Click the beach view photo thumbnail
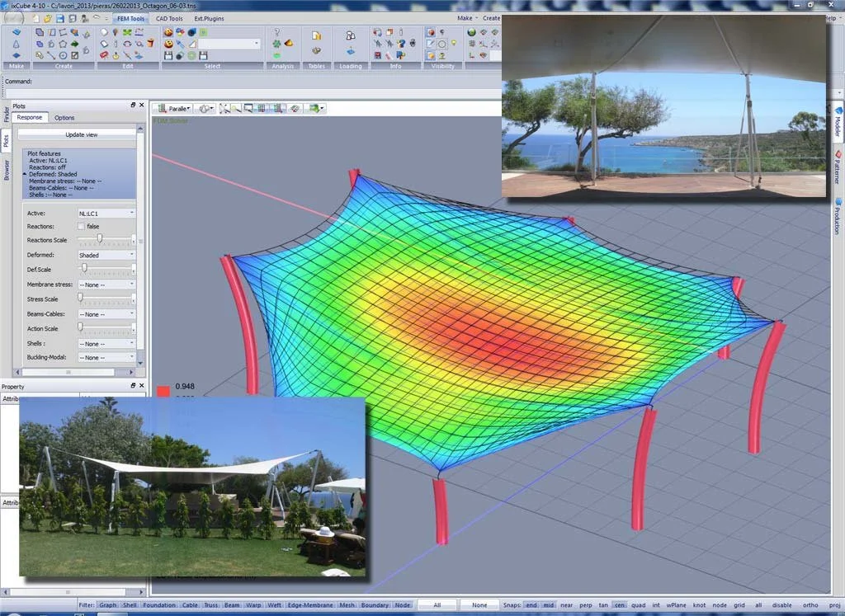 (663, 106)
